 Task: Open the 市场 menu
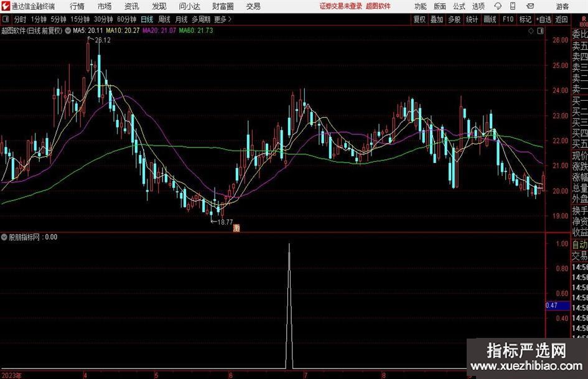click(105, 6)
